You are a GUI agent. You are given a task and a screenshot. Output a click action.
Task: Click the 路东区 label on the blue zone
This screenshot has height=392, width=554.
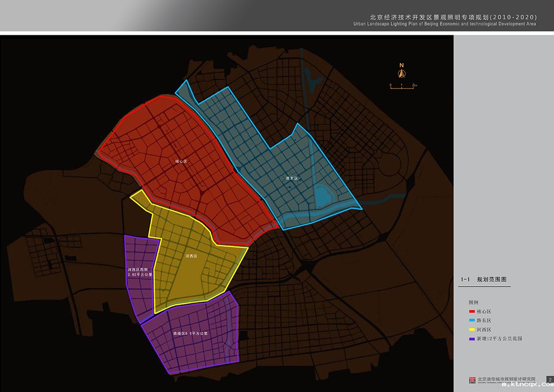click(x=292, y=178)
